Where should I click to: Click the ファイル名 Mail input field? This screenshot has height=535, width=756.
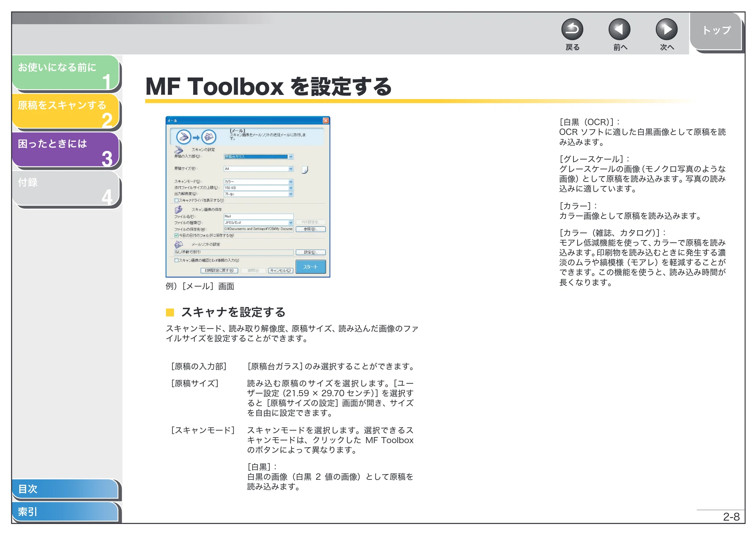259,216
